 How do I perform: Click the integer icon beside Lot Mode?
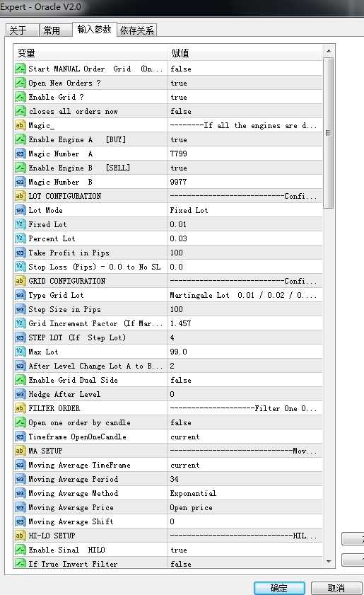point(20,210)
